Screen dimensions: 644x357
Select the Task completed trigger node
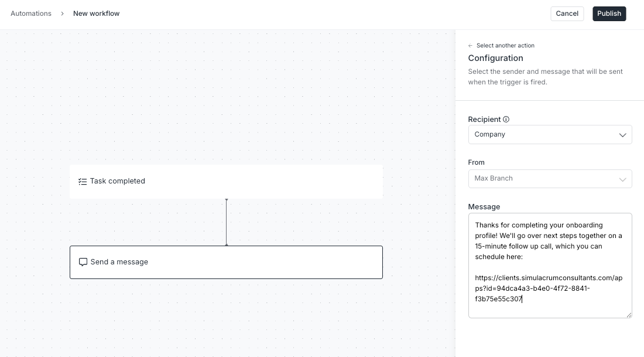[226, 182]
